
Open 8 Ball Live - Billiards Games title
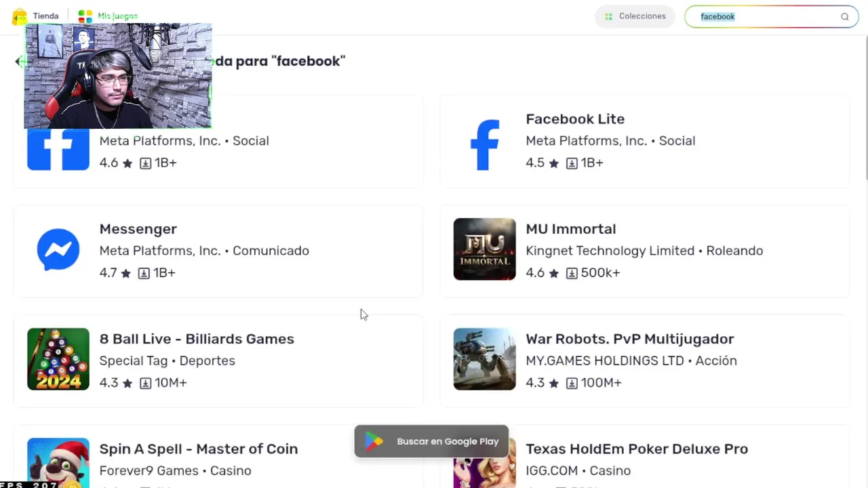click(x=197, y=339)
